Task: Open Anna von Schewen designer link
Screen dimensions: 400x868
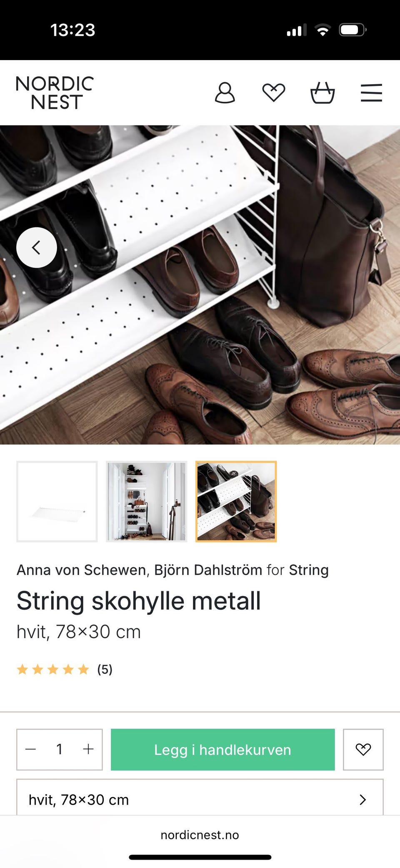Action: point(81,570)
